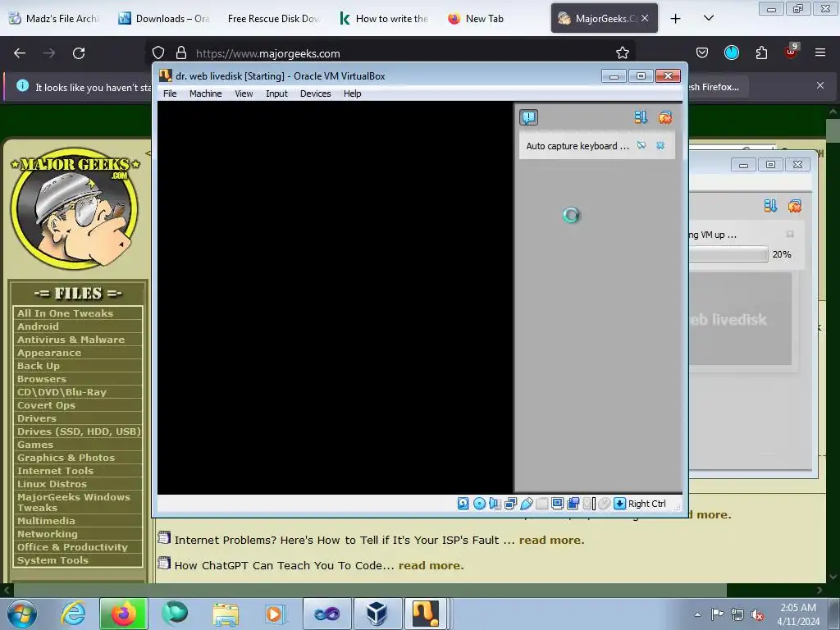840x630 pixels.
Task: Open the Devices menu
Action: pyautogui.click(x=316, y=94)
